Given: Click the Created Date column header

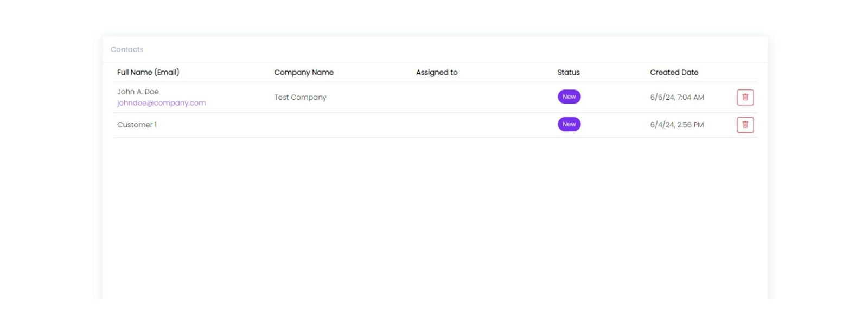Looking at the screenshot, I should pyautogui.click(x=674, y=72).
